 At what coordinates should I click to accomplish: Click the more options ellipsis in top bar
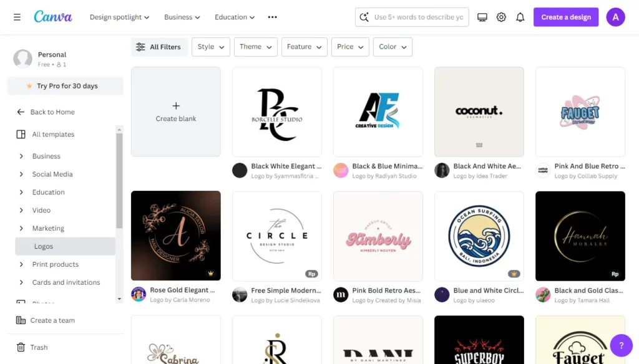(272, 17)
